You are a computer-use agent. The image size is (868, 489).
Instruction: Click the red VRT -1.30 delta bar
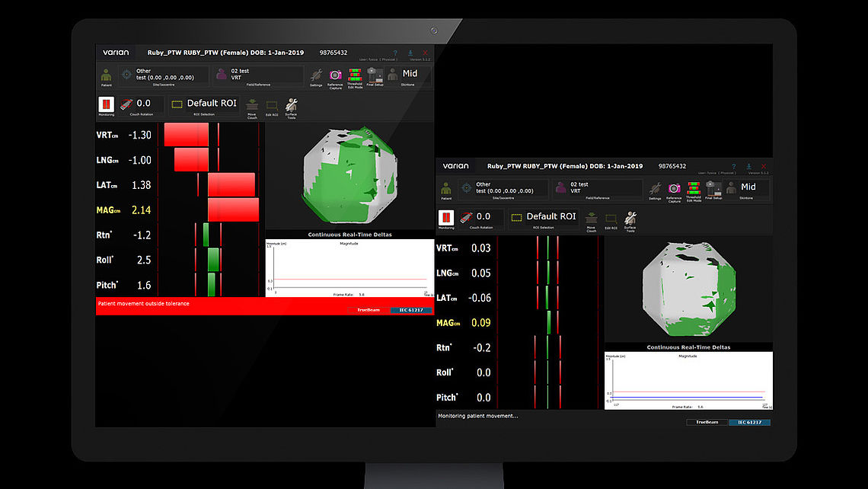click(x=186, y=135)
